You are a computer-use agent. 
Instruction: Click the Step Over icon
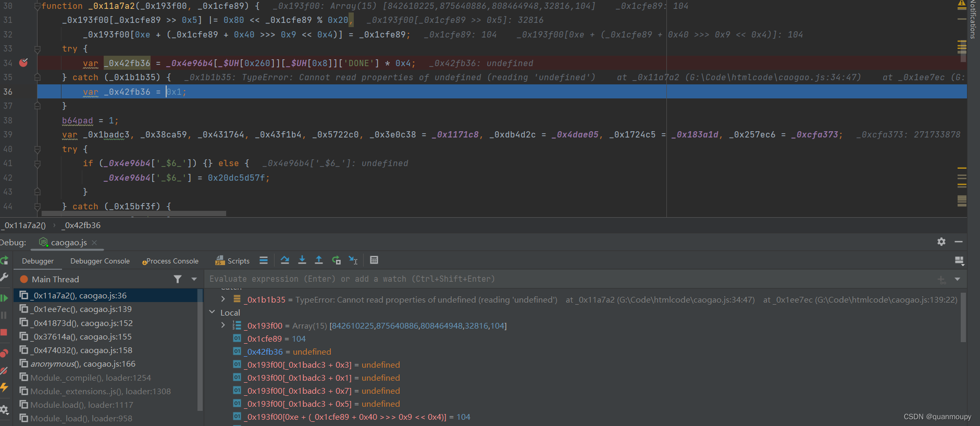click(284, 260)
